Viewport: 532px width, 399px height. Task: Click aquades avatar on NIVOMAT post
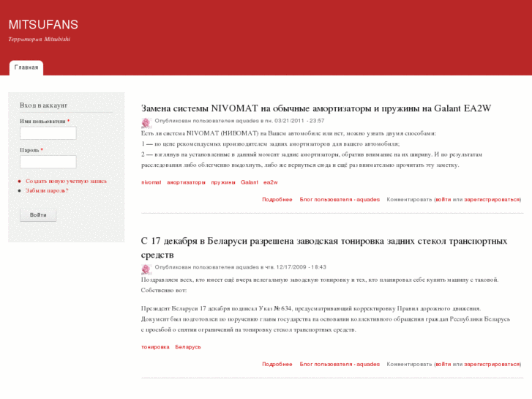click(146, 122)
